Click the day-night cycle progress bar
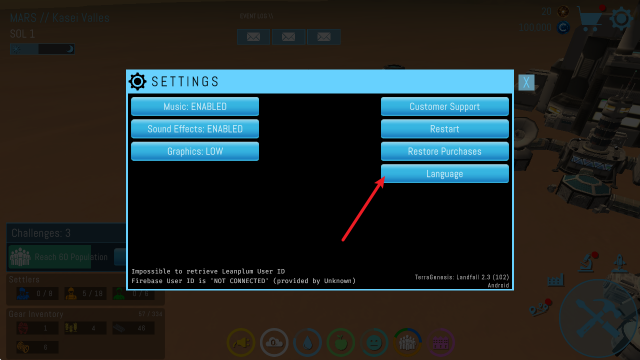 (42, 49)
